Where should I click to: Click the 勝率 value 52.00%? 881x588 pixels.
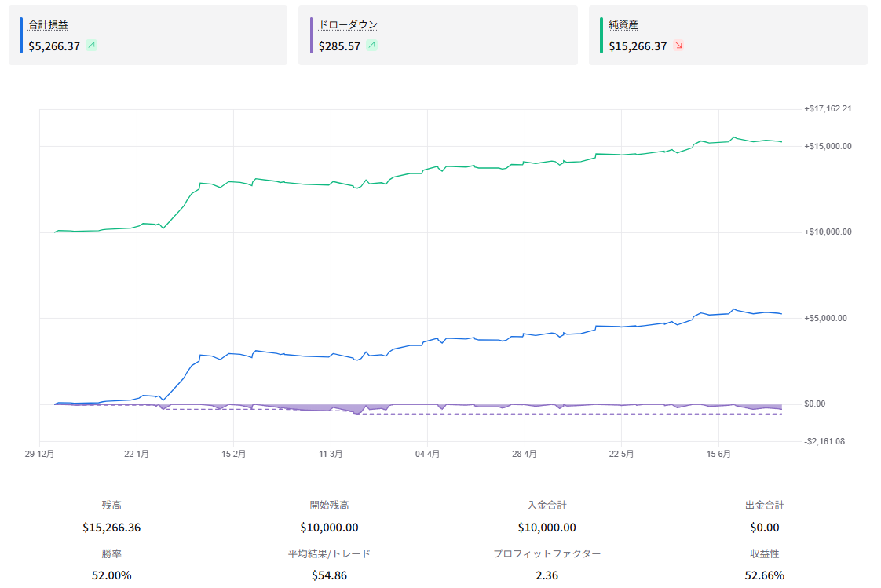pos(111,575)
